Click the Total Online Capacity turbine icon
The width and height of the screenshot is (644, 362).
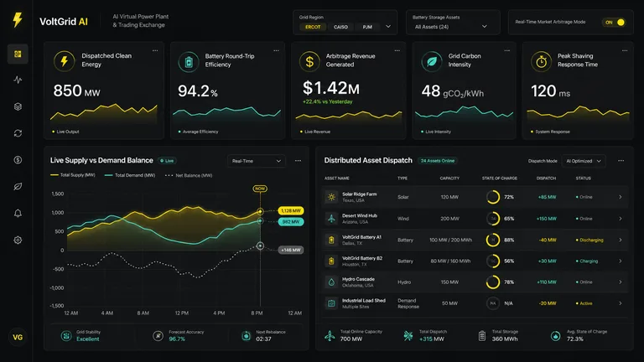(x=330, y=336)
